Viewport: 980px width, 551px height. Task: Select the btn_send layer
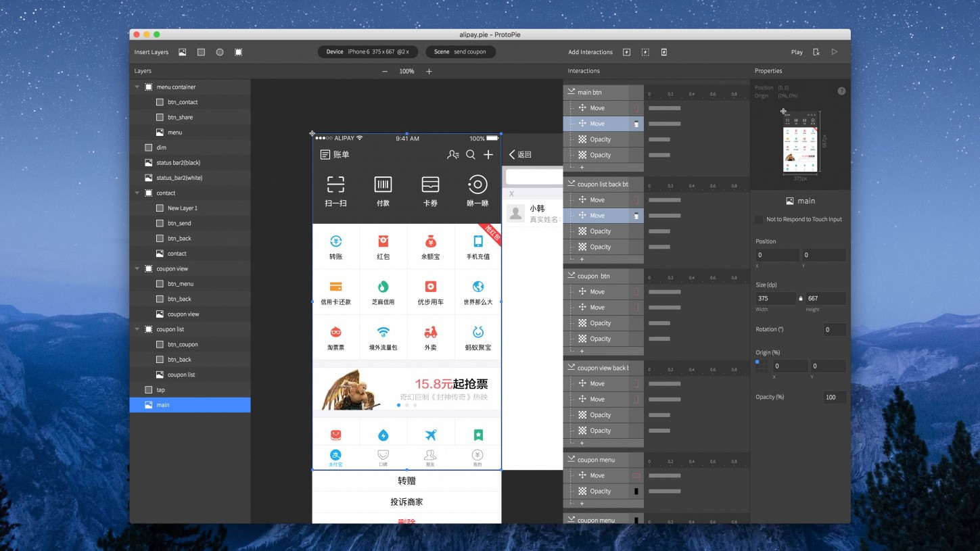coord(189,223)
